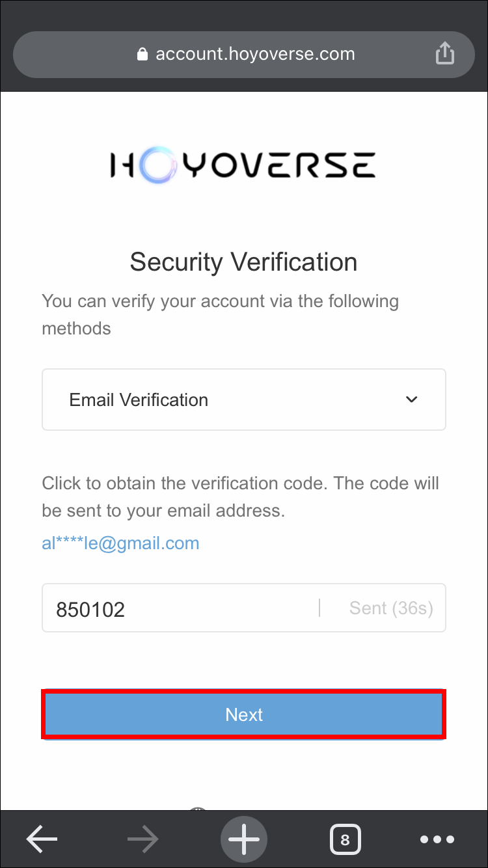Click the glowing O ring in logo
The image size is (488, 868).
click(157, 165)
